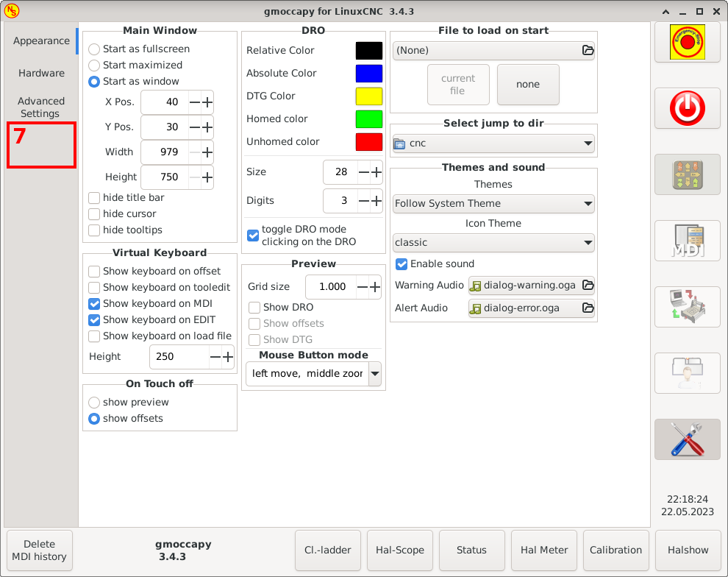The height and width of the screenshot is (577, 728).
Task: Switch to Appearance tab
Action: (41, 41)
